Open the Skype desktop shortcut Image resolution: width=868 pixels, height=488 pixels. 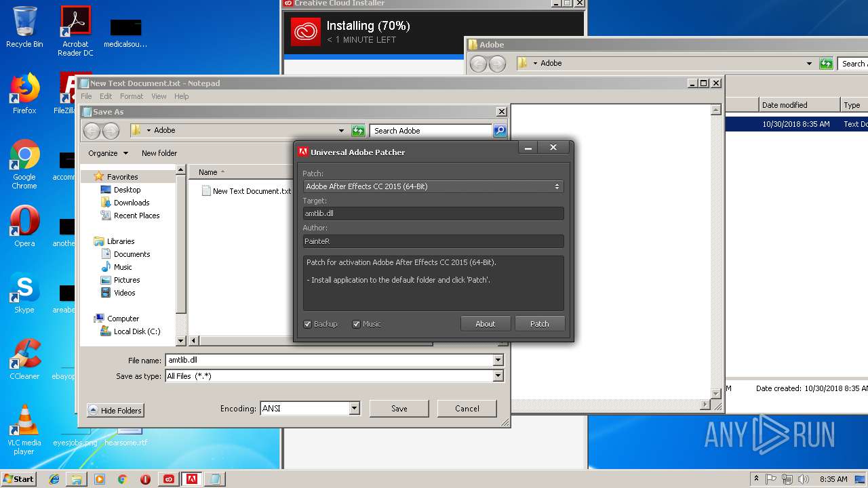[x=24, y=293]
